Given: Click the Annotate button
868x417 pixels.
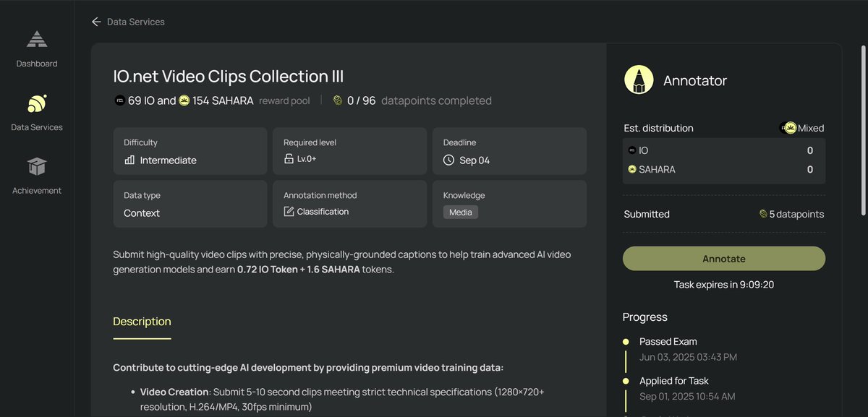Looking at the screenshot, I should (x=724, y=259).
